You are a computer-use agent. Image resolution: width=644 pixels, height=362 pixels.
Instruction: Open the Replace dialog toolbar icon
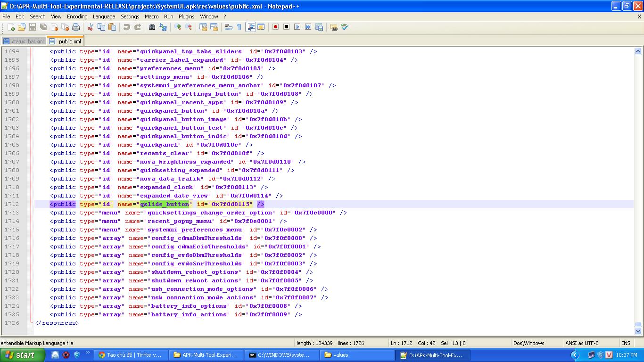click(x=163, y=27)
